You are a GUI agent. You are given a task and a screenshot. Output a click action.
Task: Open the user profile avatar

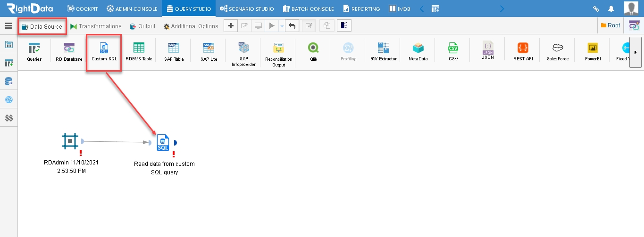pyautogui.click(x=631, y=8)
